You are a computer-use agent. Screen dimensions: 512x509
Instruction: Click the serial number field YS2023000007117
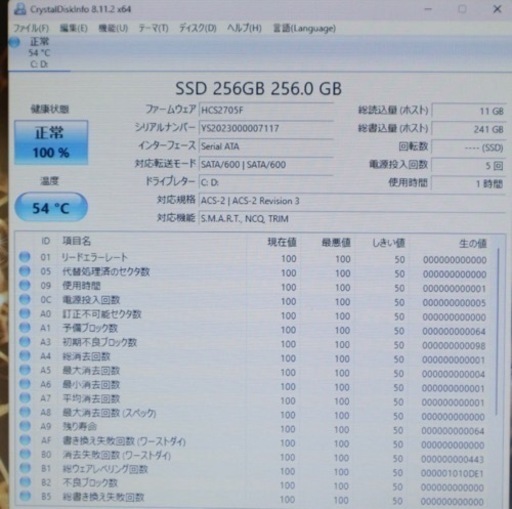click(266, 128)
